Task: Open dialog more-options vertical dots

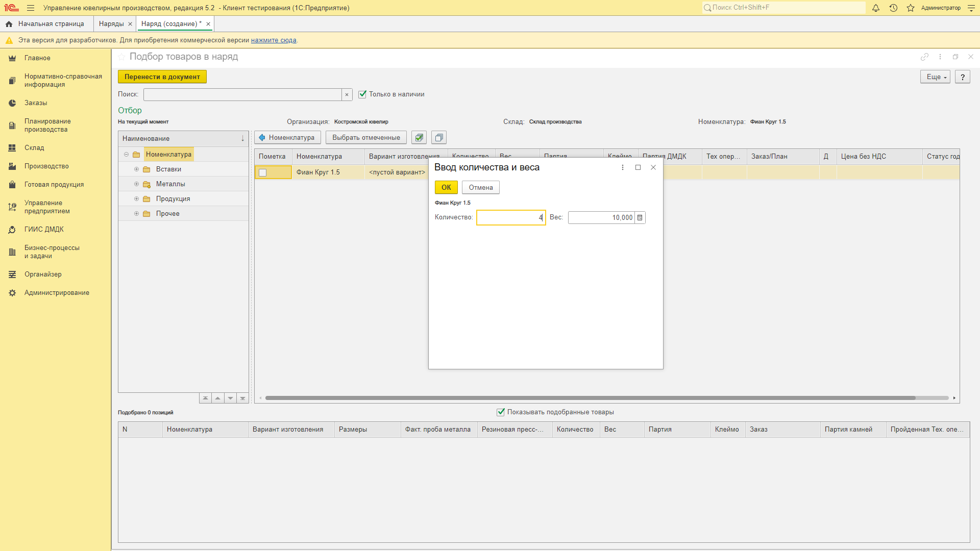Action: [x=623, y=167]
